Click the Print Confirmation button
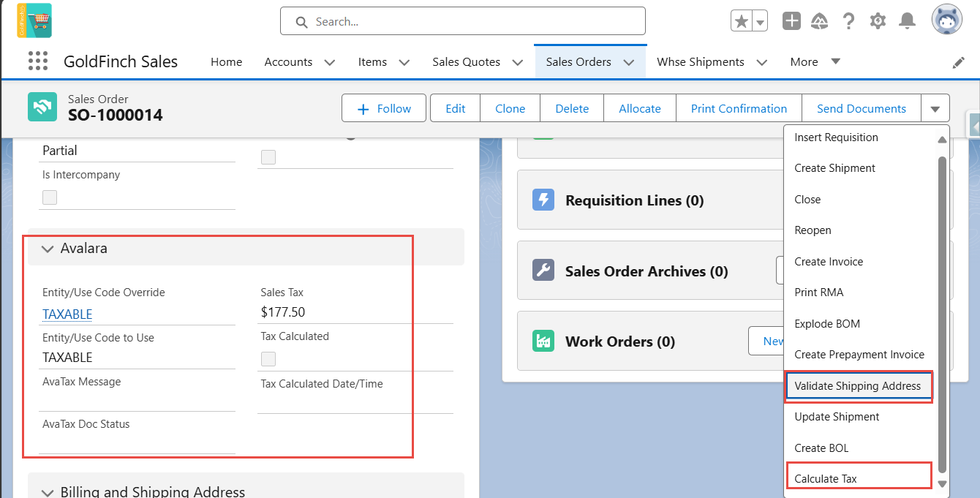The image size is (980, 498). tap(739, 108)
